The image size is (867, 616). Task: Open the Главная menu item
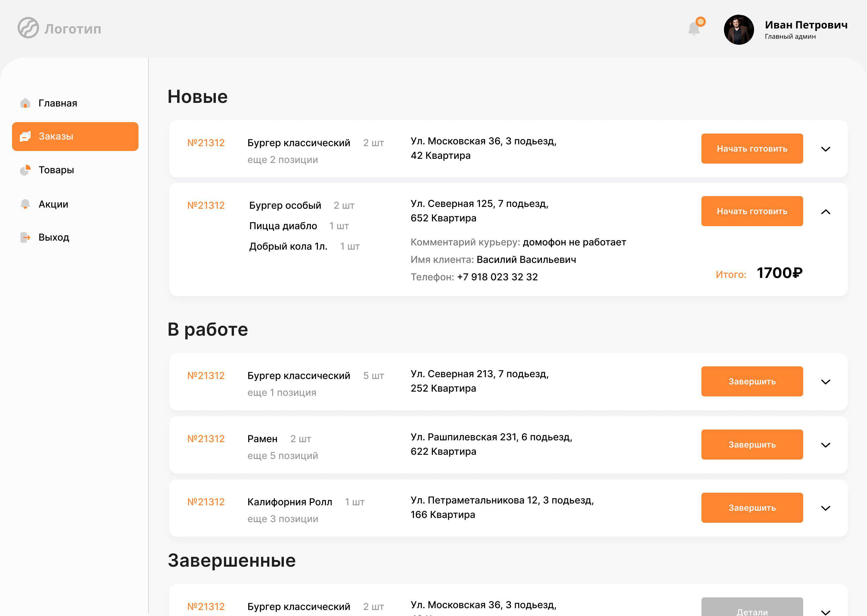tap(58, 103)
